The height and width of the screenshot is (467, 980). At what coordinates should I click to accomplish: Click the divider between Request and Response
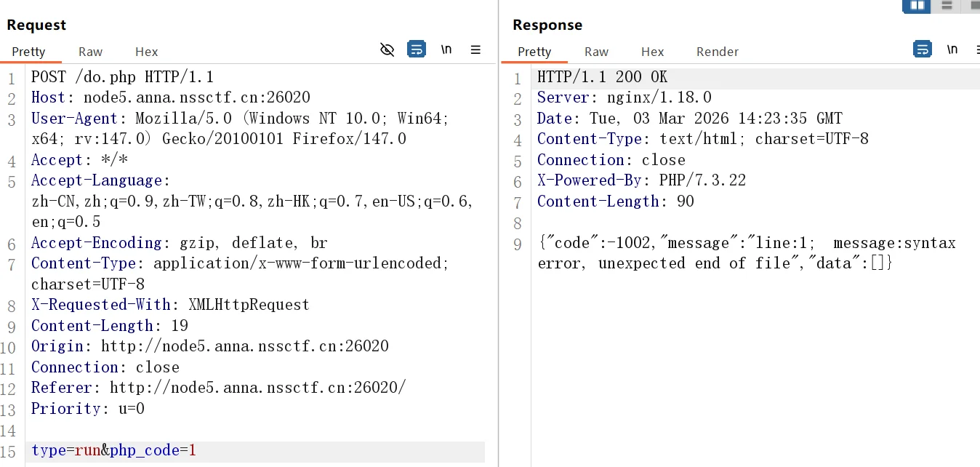[x=499, y=255]
